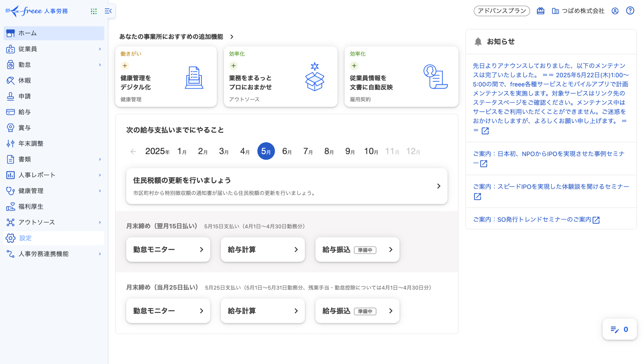Open the app launcher grid icon

(x=94, y=11)
